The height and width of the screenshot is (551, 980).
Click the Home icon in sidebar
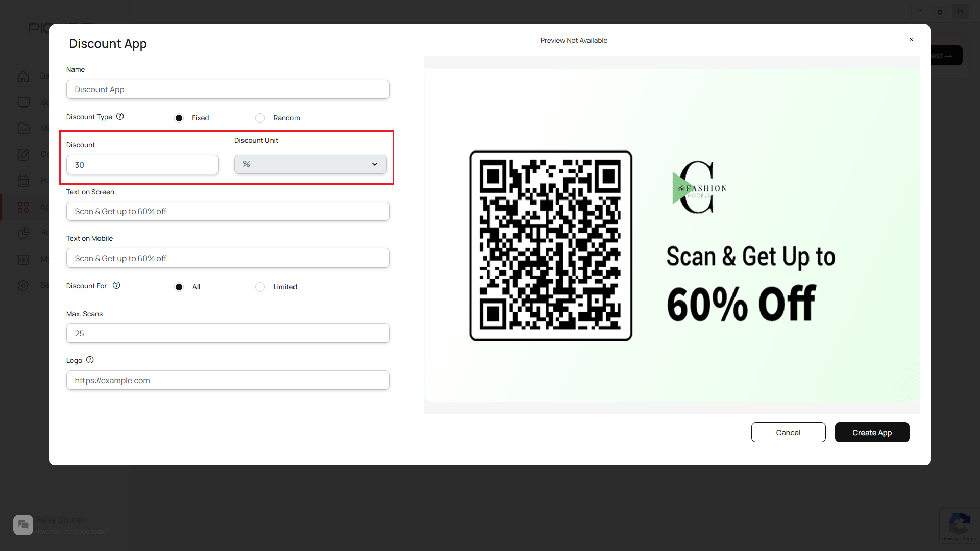click(x=23, y=77)
